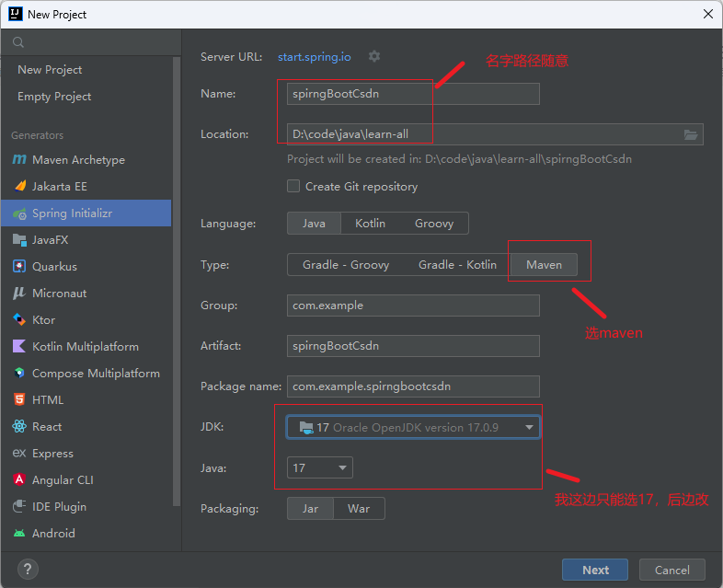Click the Quarkus icon
Screen dimensions: 723x588
pyautogui.click(x=19, y=267)
